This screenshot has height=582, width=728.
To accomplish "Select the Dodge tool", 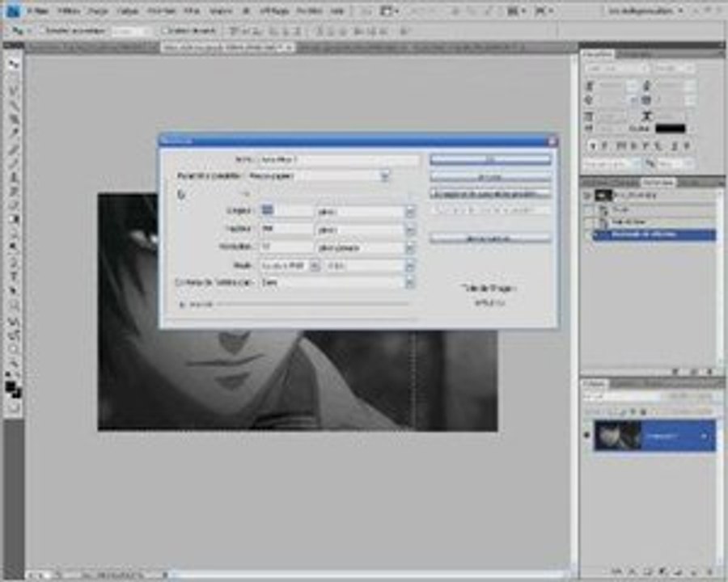I will [14, 247].
